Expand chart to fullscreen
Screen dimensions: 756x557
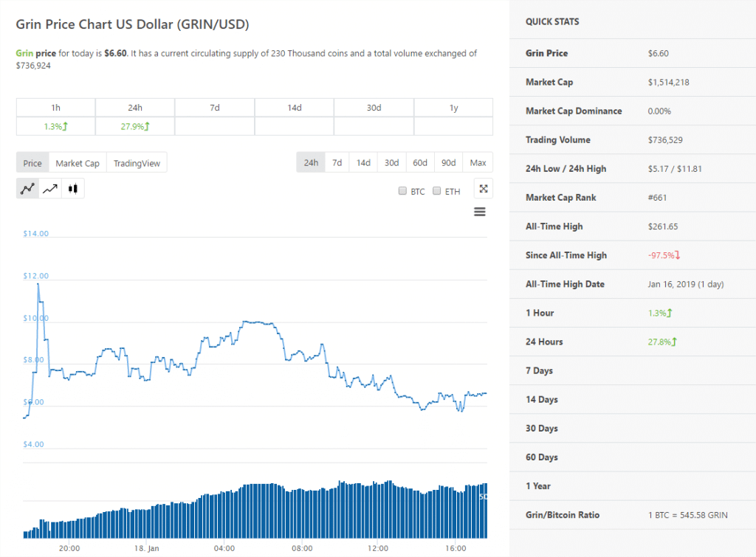[x=483, y=189]
